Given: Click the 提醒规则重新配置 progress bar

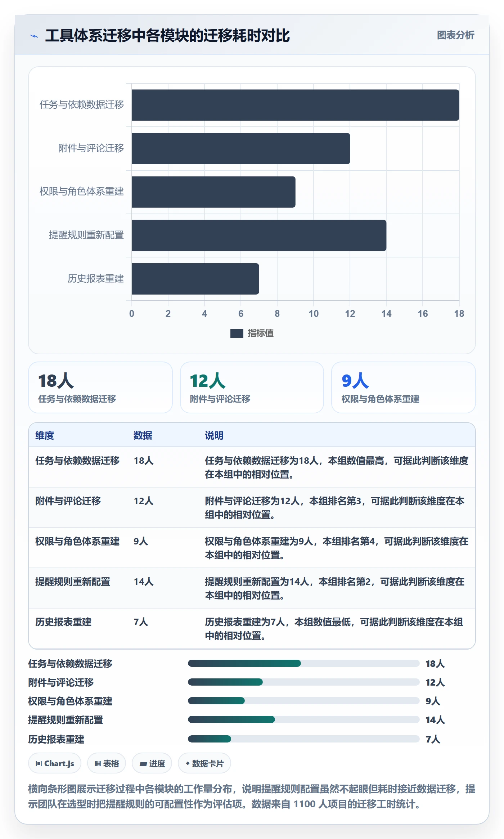Looking at the screenshot, I should pos(304,719).
